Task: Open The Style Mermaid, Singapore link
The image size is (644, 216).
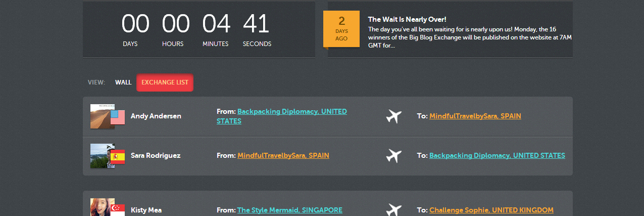Action: (289, 210)
